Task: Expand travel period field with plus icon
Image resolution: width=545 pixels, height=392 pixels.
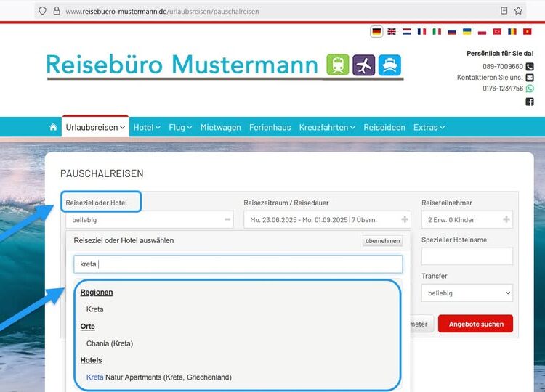Action: click(405, 219)
